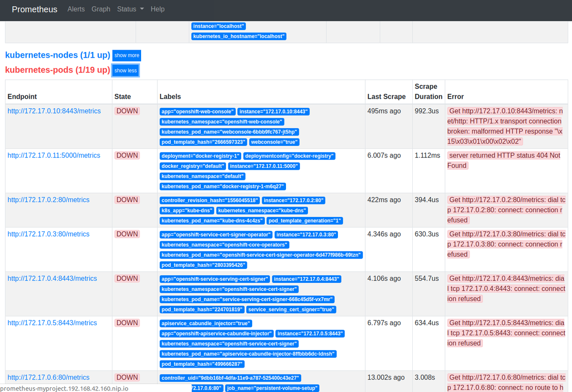Click label docker_registry="default"
The height and width of the screenshot is (392, 572).
(193, 166)
